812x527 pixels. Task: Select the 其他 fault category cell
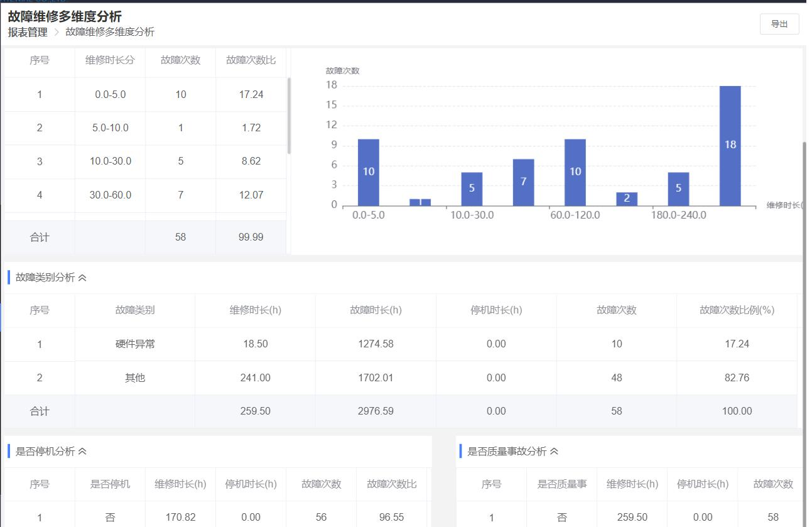pos(135,378)
